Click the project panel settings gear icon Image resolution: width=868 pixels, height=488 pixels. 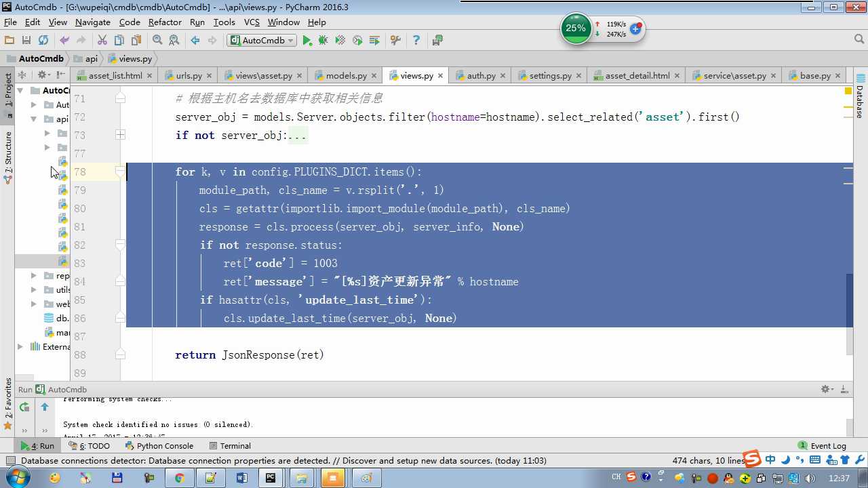43,75
